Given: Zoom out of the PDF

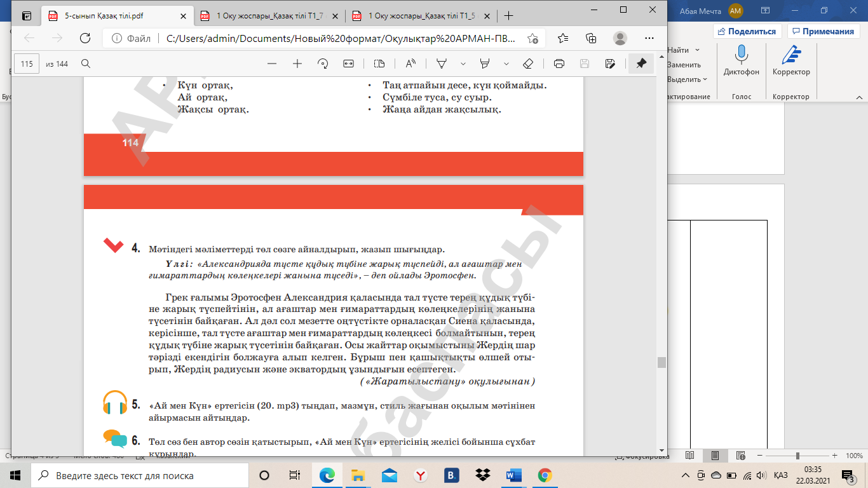Looking at the screenshot, I should pyautogui.click(x=272, y=64).
